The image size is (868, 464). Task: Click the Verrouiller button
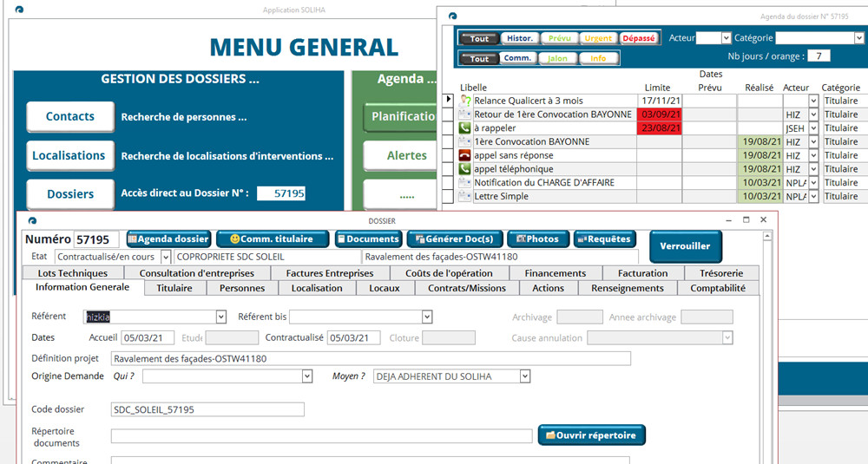(x=685, y=246)
